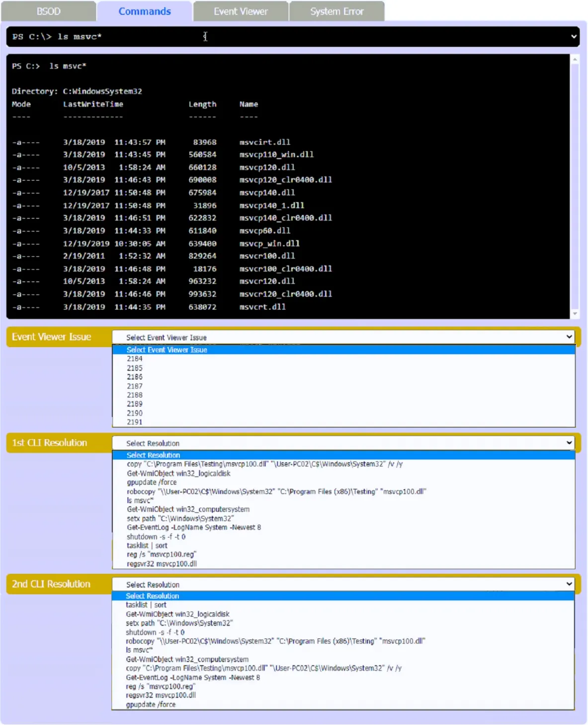Click the terminal scrollbar up arrow
This screenshot has width=588, height=725.
coord(575,59)
